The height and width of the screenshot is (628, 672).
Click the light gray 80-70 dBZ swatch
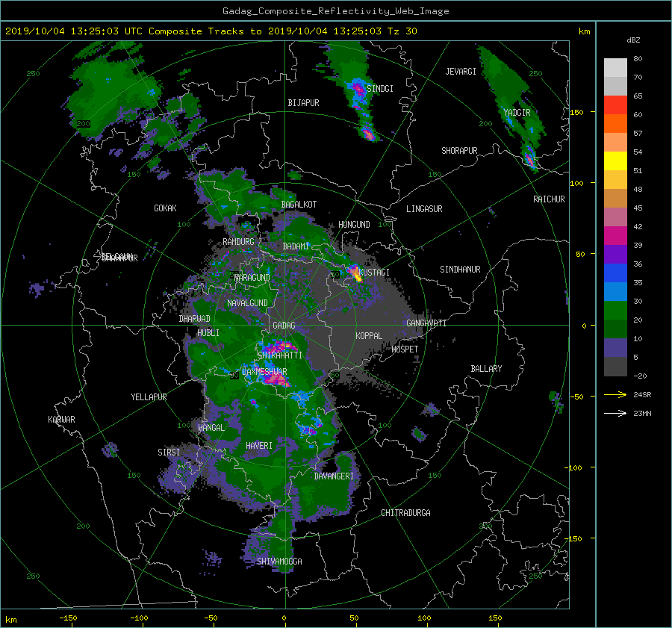coord(615,68)
